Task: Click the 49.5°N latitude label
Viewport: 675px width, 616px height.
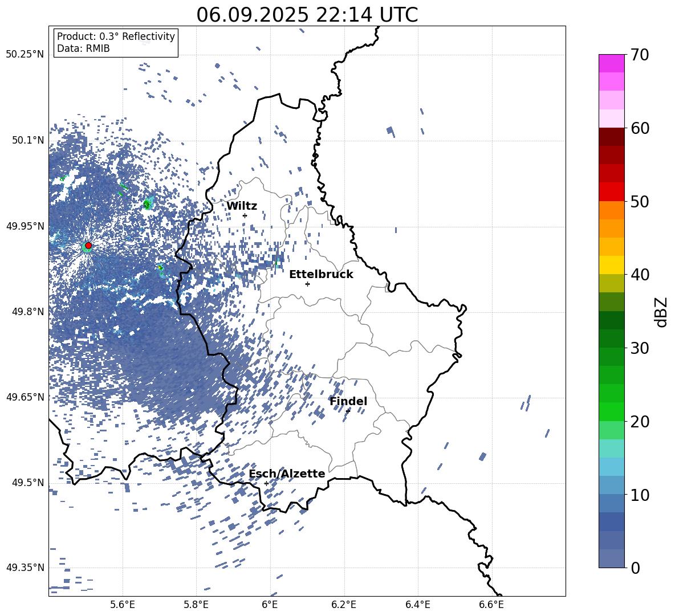Action: tap(28, 482)
